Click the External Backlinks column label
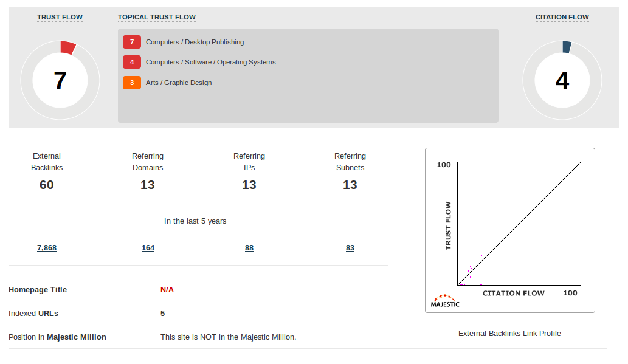Image resolution: width=628 pixels, height=364 pixels. click(47, 162)
